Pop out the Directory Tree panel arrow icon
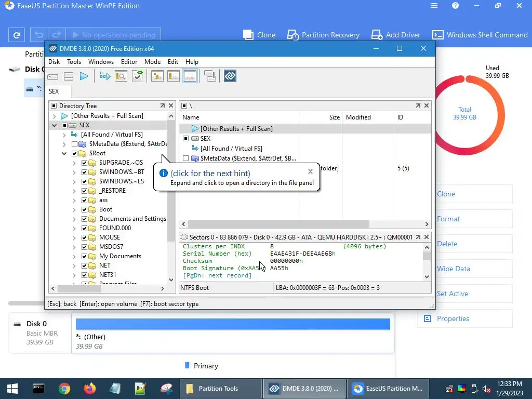The height and width of the screenshot is (399, 532). click(x=163, y=106)
